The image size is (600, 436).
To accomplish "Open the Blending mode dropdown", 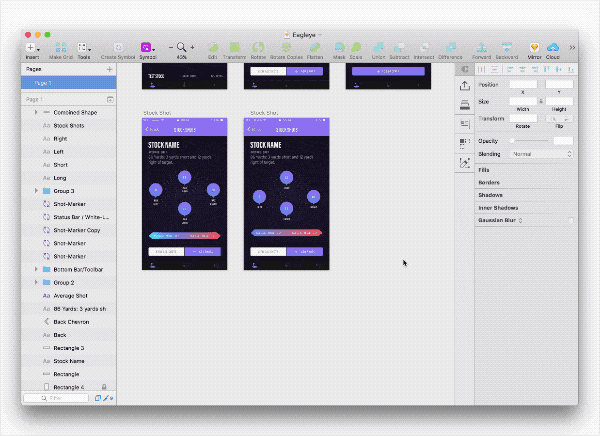I will [x=540, y=154].
